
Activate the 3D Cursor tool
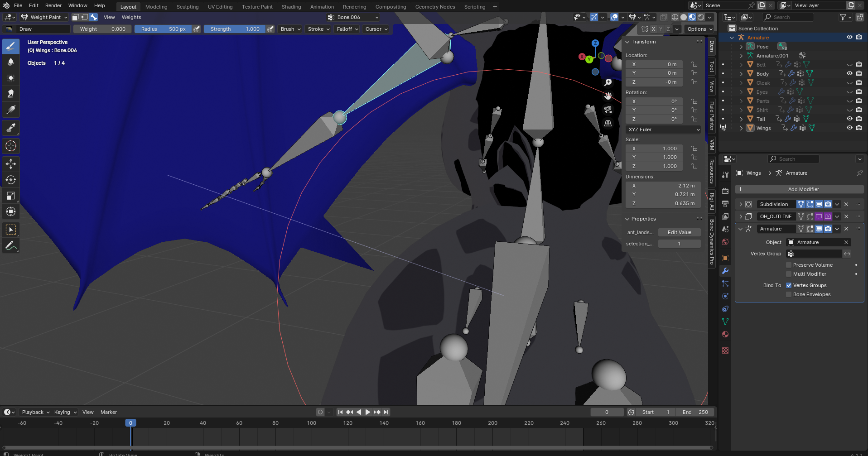click(11, 146)
